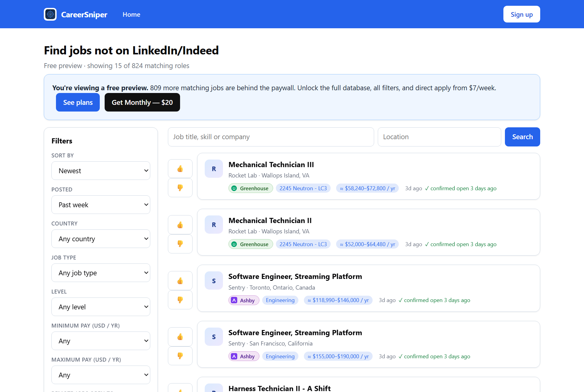Focus the Job title, skill or company field
584x392 pixels.
(x=271, y=137)
